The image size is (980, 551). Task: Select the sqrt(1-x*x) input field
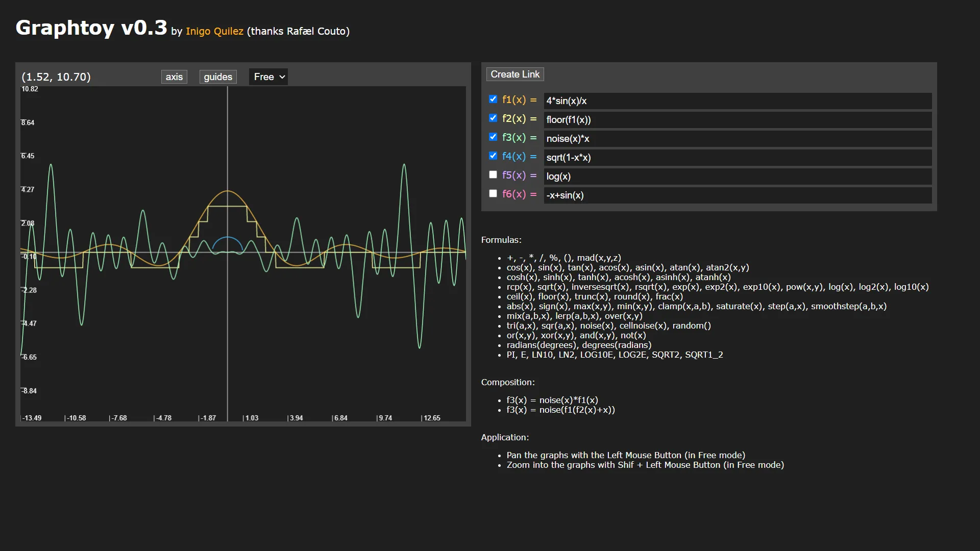[x=738, y=158]
